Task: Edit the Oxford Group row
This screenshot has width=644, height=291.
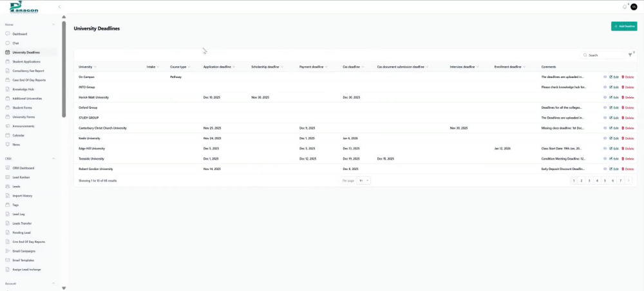Action: click(614, 108)
